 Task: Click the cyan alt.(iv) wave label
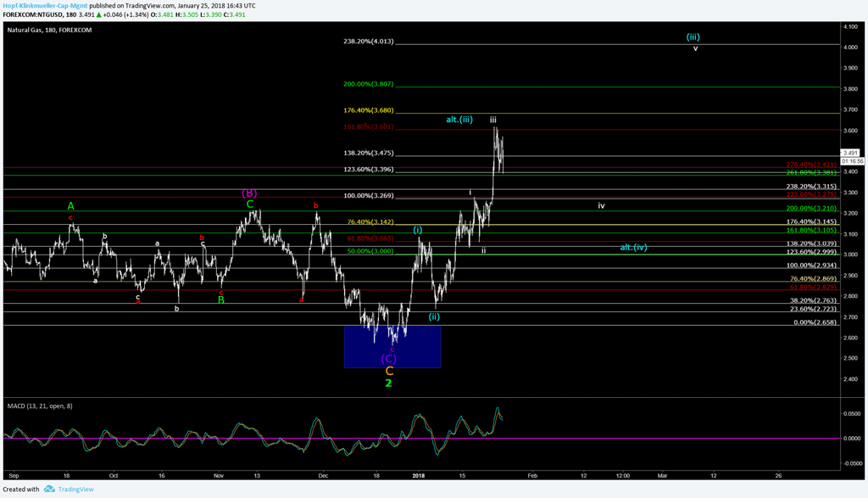(x=633, y=247)
